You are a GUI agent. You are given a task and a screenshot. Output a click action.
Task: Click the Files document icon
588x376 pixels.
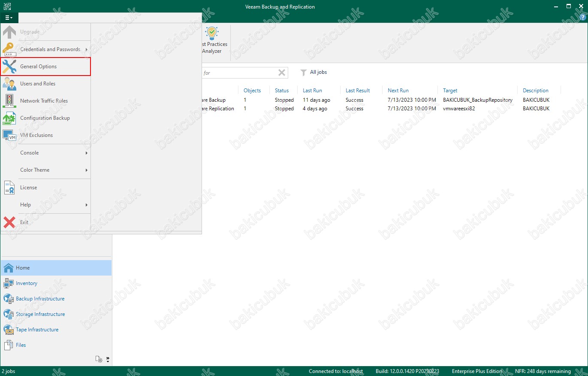pos(9,345)
